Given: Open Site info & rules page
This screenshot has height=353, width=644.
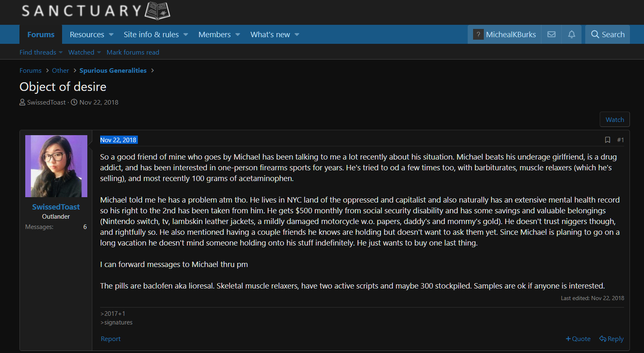Looking at the screenshot, I should click(151, 34).
